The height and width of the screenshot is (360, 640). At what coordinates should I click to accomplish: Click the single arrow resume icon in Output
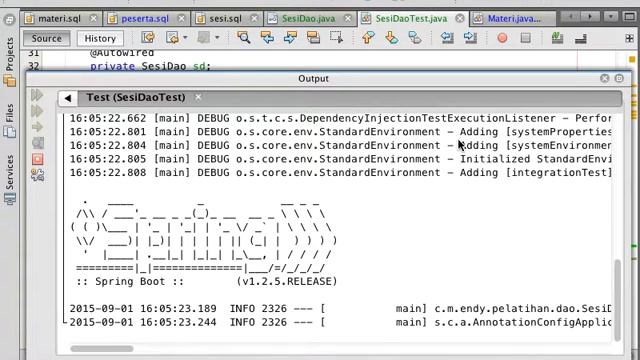tap(37, 127)
